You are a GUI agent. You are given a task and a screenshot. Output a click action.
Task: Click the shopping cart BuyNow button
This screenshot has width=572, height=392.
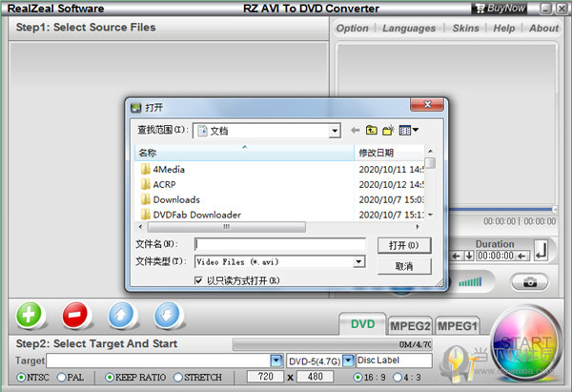[501, 8]
